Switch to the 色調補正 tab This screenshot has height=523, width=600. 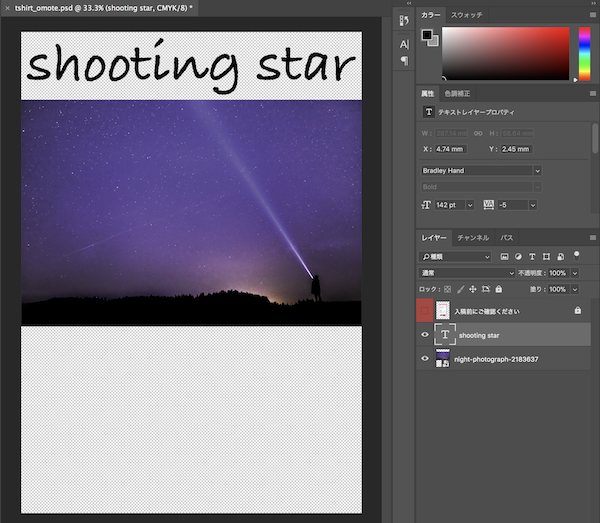457,94
